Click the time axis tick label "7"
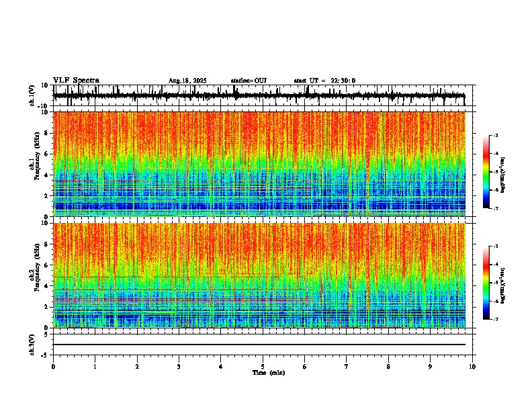The image size is (532, 411). pos(347,367)
